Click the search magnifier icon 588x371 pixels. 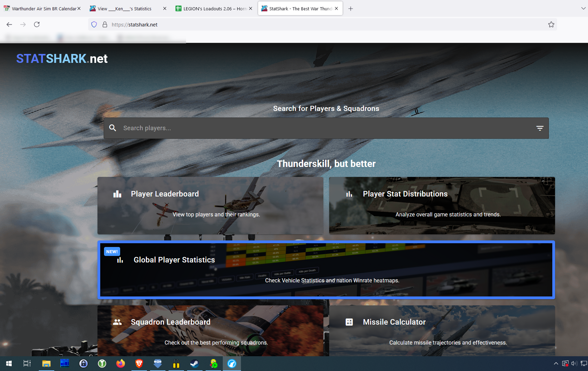pyautogui.click(x=113, y=128)
